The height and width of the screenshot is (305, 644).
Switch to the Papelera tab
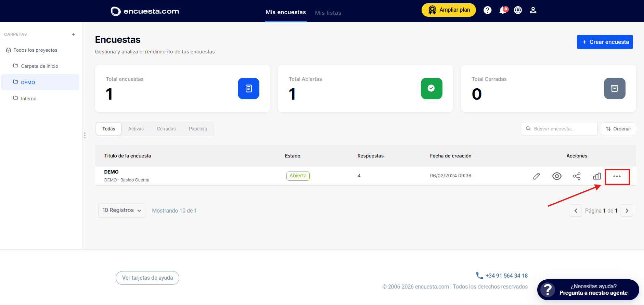198,129
